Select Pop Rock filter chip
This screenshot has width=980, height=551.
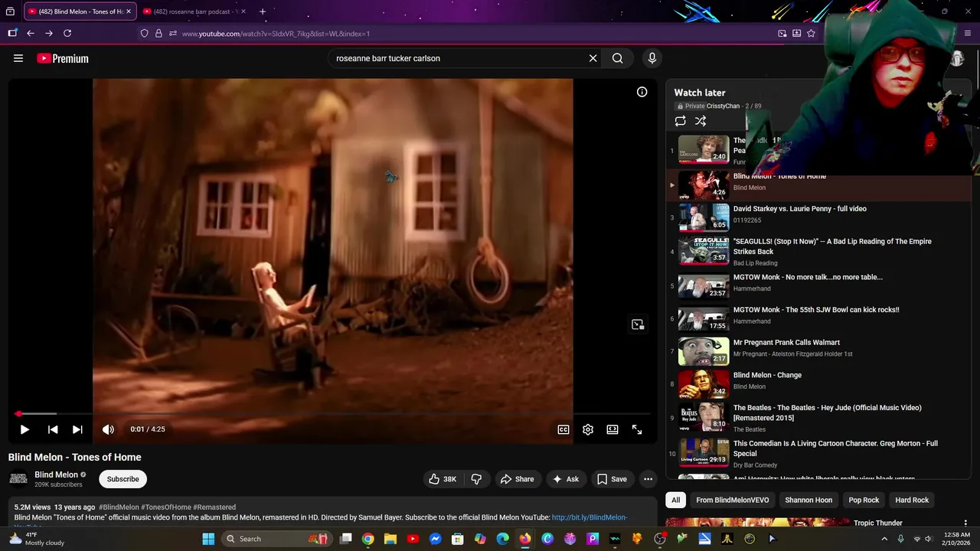click(864, 500)
